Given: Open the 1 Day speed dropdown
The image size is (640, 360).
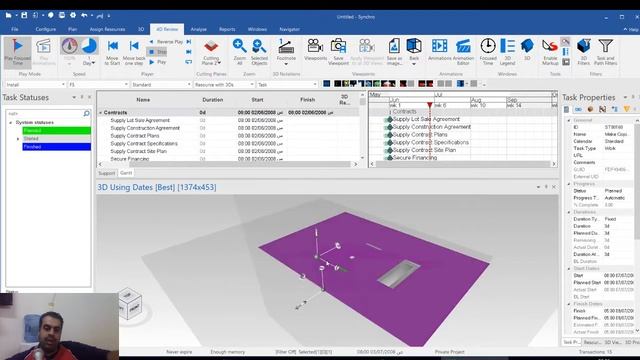Looking at the screenshot, I should click(89, 61).
